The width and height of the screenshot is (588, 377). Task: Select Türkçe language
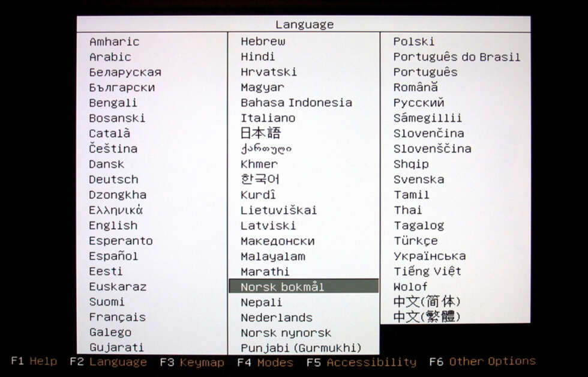[x=415, y=241]
